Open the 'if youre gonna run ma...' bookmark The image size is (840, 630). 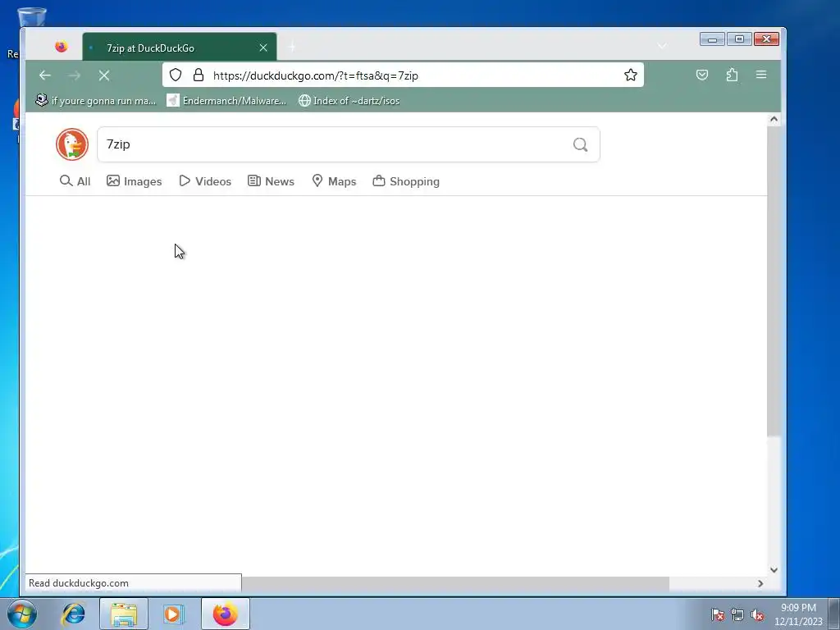[x=95, y=101]
